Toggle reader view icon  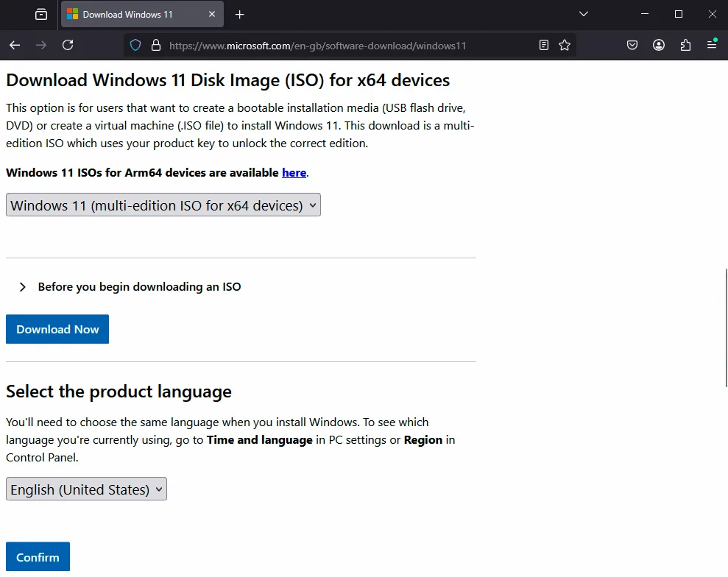point(544,45)
